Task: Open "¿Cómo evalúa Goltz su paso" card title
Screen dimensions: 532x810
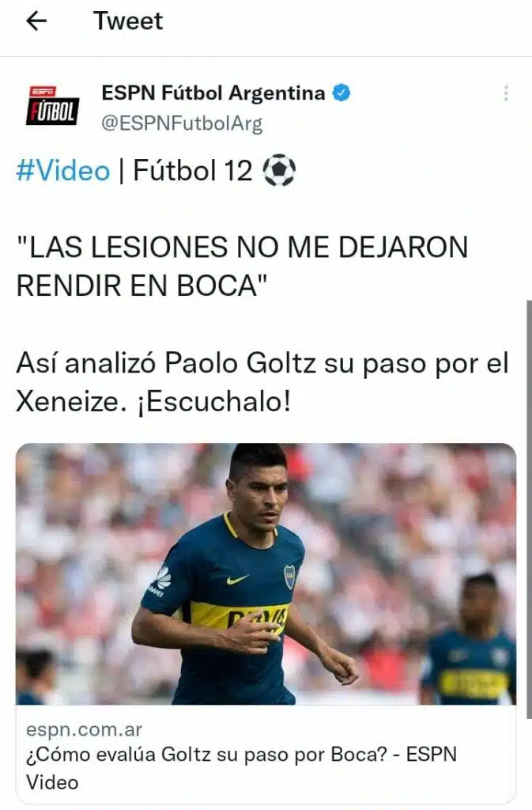Action: tap(241, 769)
